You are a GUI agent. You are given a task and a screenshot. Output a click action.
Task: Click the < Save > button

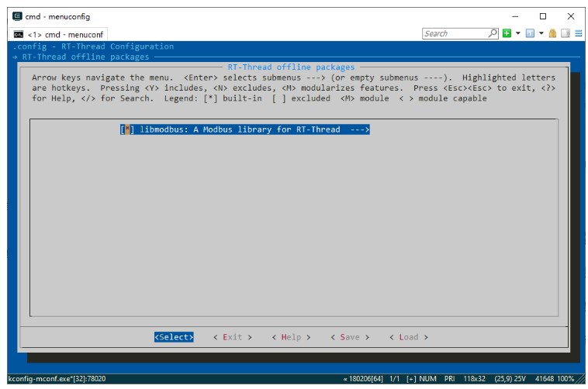coord(350,337)
